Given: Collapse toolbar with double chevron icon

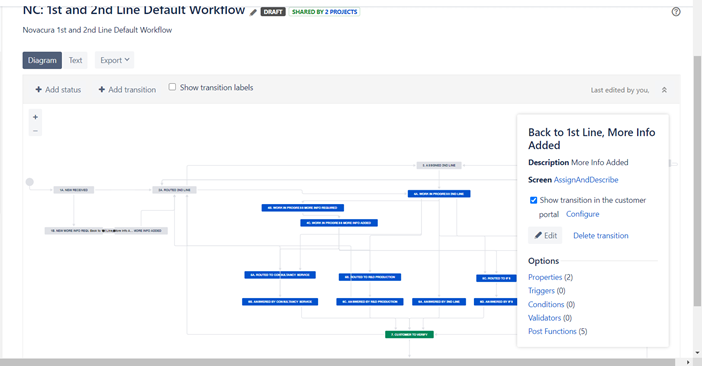Looking at the screenshot, I should 664,90.
